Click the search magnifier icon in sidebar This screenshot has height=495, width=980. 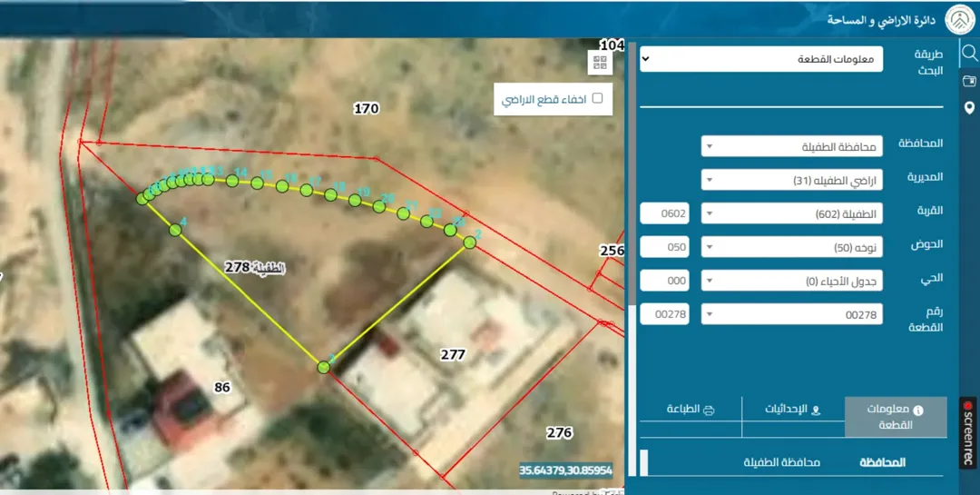[969, 54]
